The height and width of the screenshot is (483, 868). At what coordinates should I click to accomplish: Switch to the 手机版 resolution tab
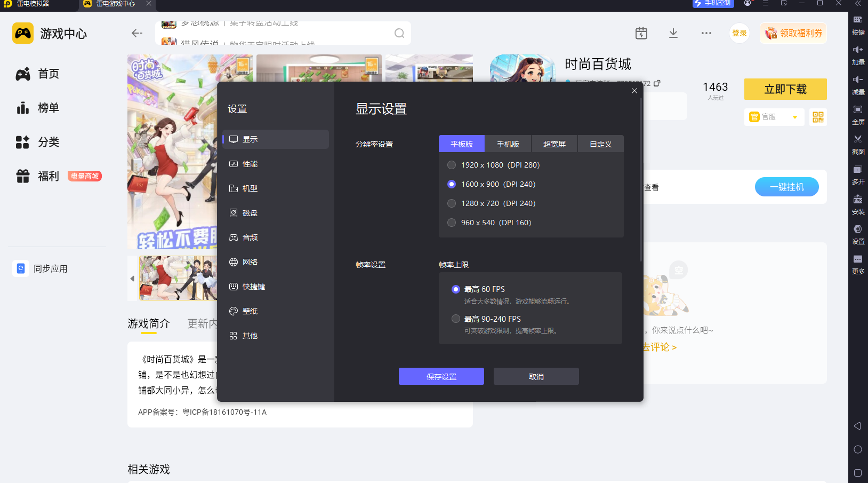pyautogui.click(x=508, y=144)
